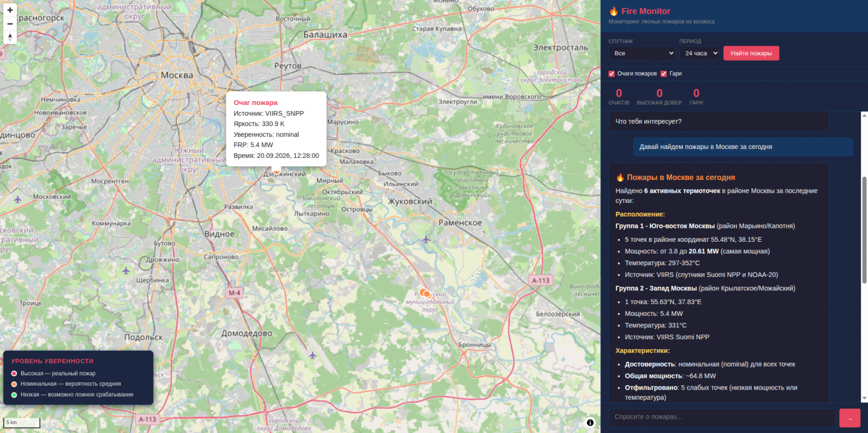The height and width of the screenshot is (433, 868).
Task: Toggle the Гари checkbox
Action: point(664,73)
